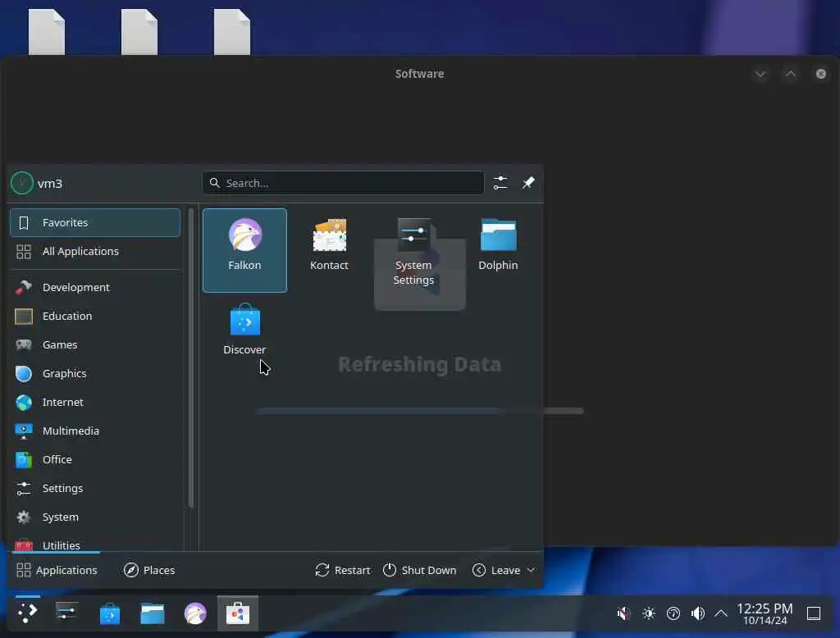Open launcher configure options icon
The width and height of the screenshot is (840, 638).
(500, 183)
